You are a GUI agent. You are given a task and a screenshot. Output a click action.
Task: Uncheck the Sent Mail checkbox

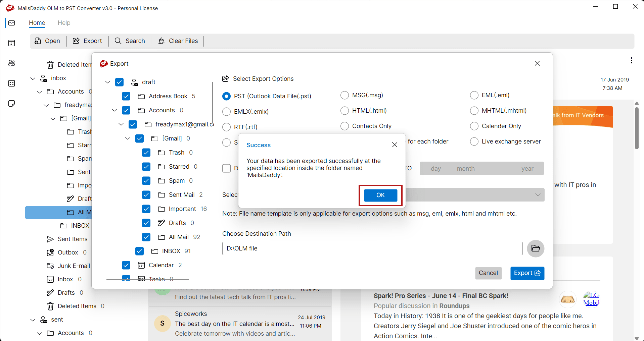pyautogui.click(x=146, y=195)
